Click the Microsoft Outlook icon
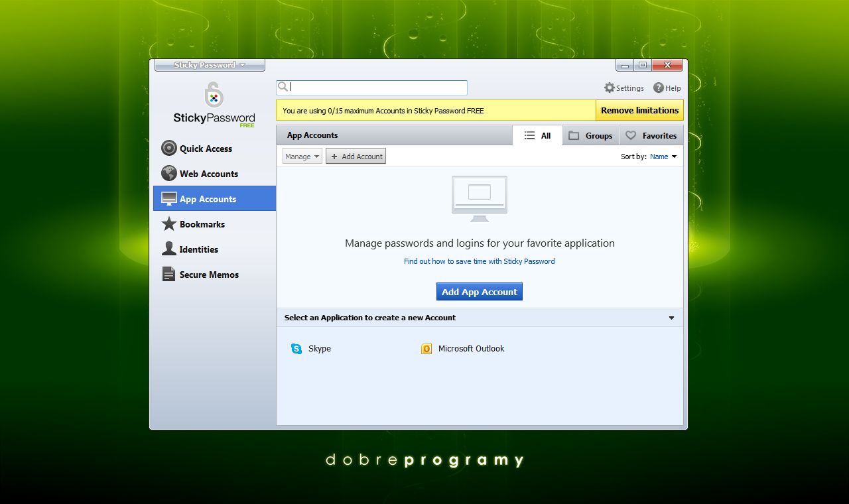 pos(426,349)
